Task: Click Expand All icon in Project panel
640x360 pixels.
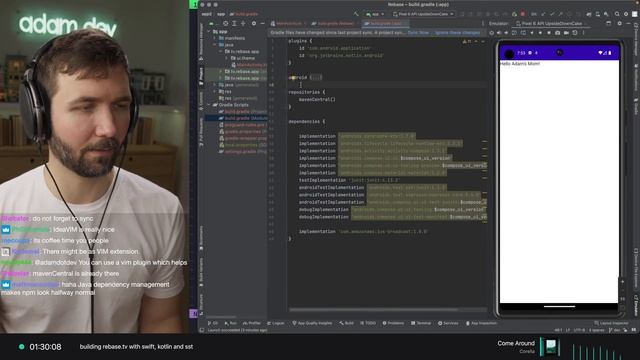Action: (234, 24)
